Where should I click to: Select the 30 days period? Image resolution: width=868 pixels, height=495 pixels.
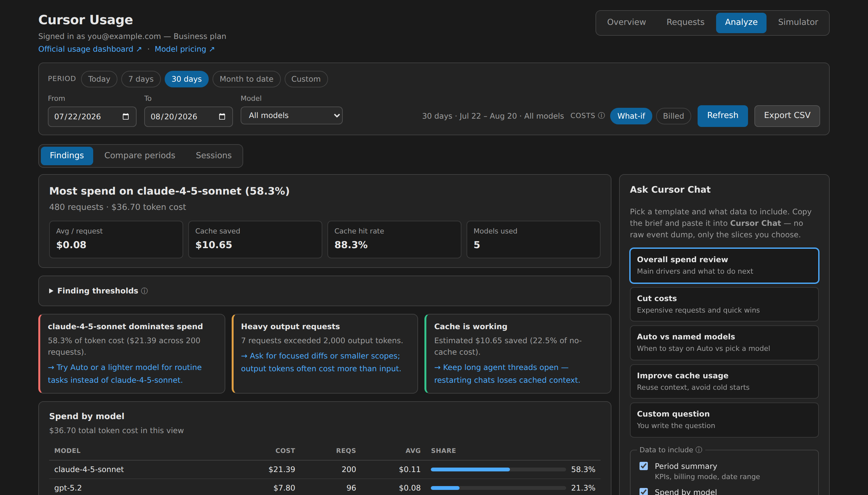186,79
